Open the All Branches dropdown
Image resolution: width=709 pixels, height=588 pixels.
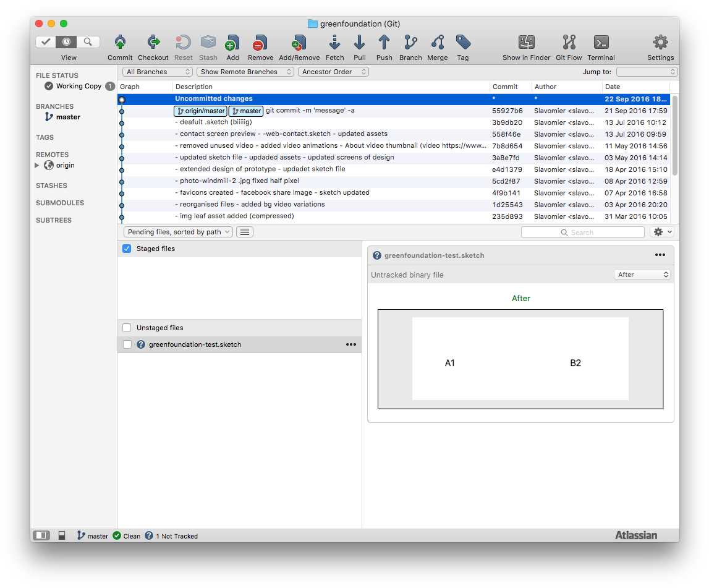pyautogui.click(x=157, y=72)
